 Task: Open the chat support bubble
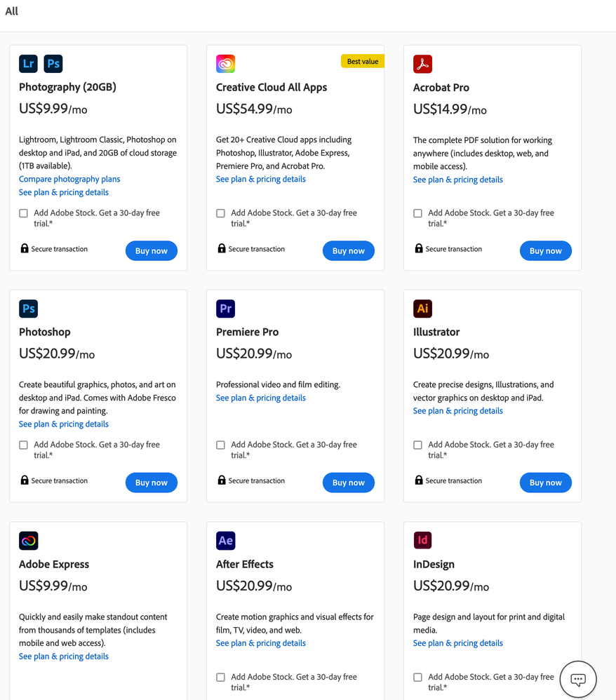pos(578,679)
